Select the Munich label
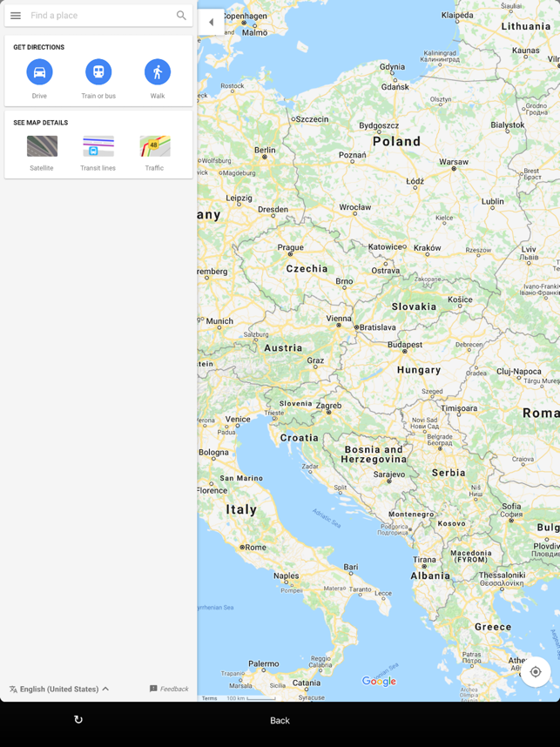 pos(219,321)
